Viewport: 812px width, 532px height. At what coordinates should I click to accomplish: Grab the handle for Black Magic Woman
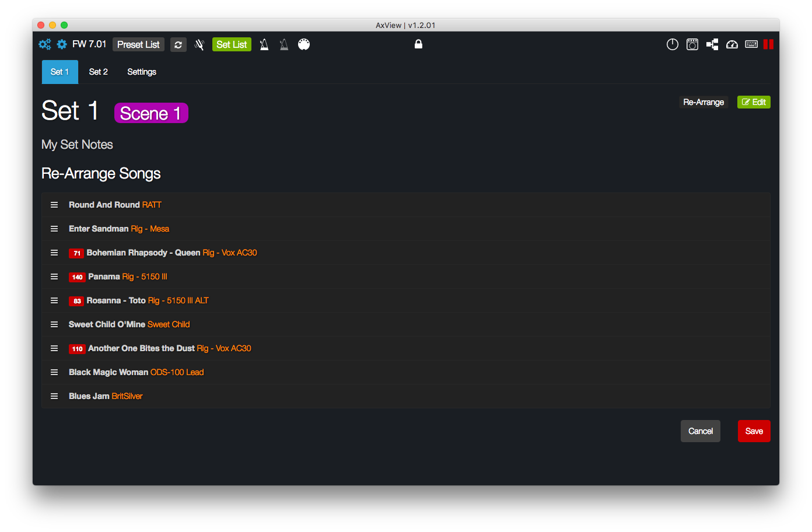54,372
